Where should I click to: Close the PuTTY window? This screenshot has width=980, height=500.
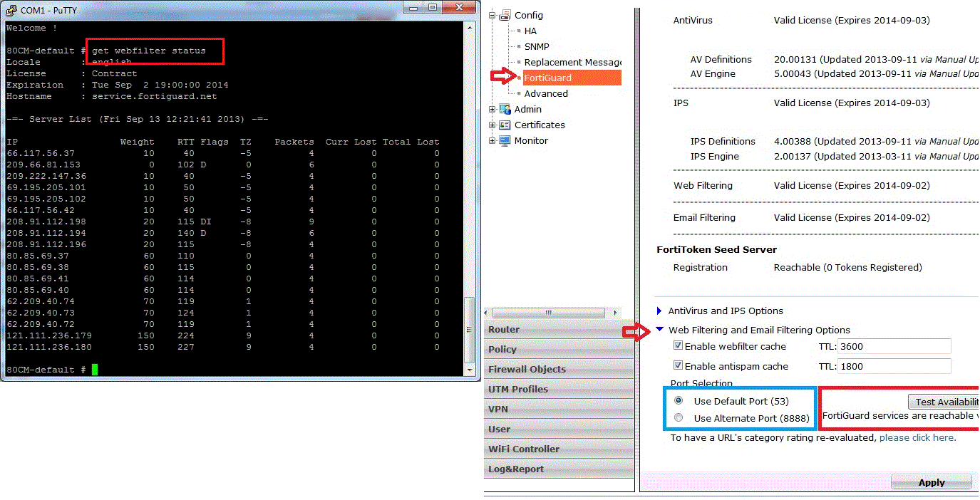pos(460,7)
